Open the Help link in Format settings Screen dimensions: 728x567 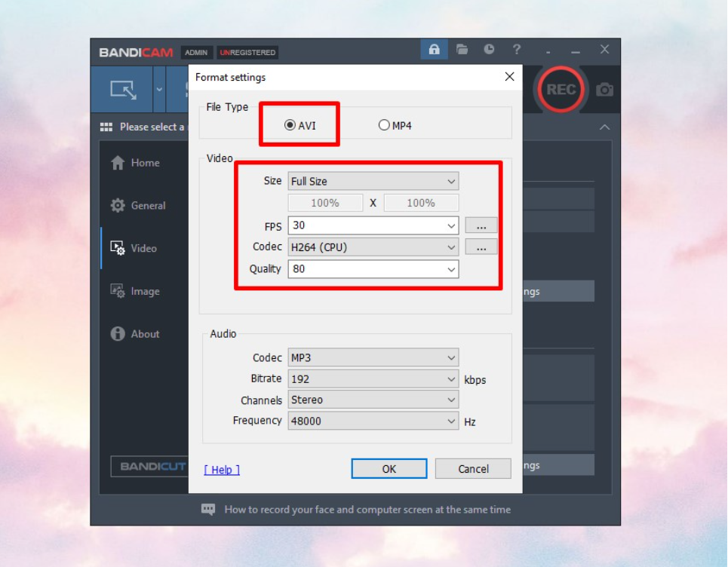(x=222, y=470)
